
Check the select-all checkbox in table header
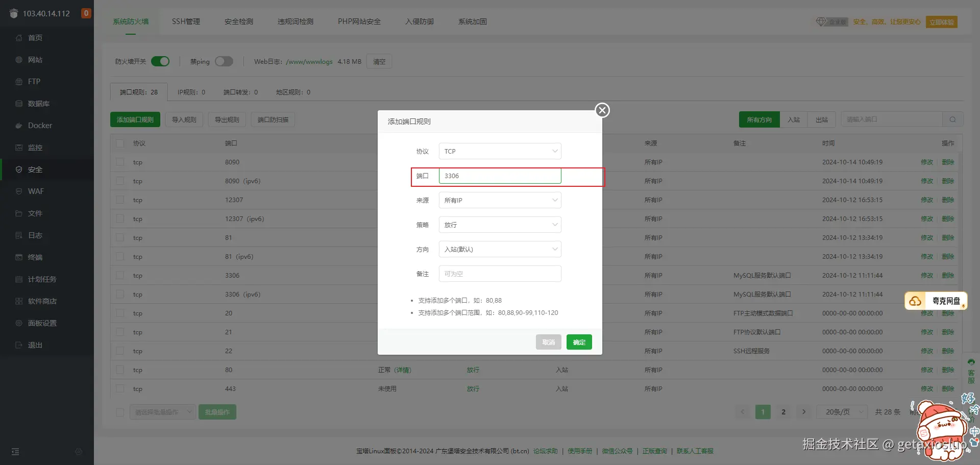tap(120, 143)
